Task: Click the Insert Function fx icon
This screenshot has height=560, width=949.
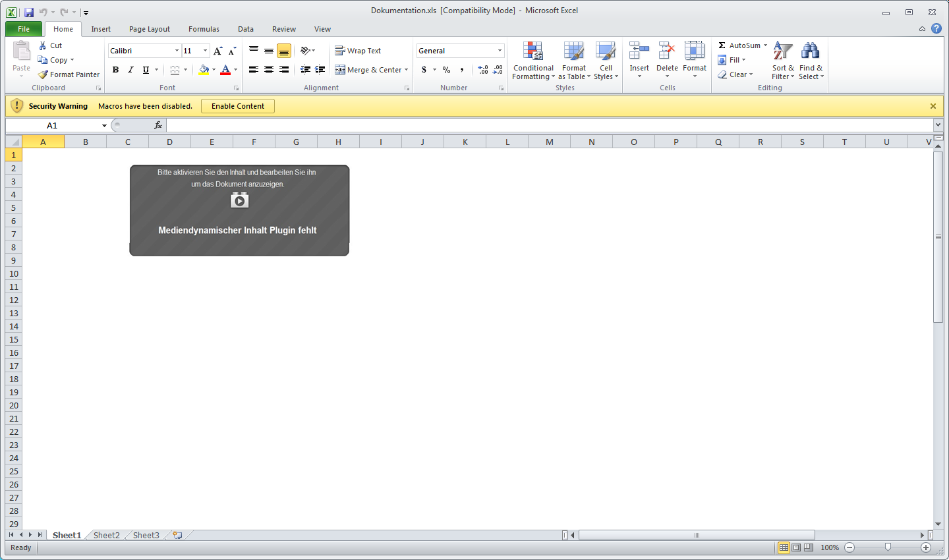Action: coord(158,125)
